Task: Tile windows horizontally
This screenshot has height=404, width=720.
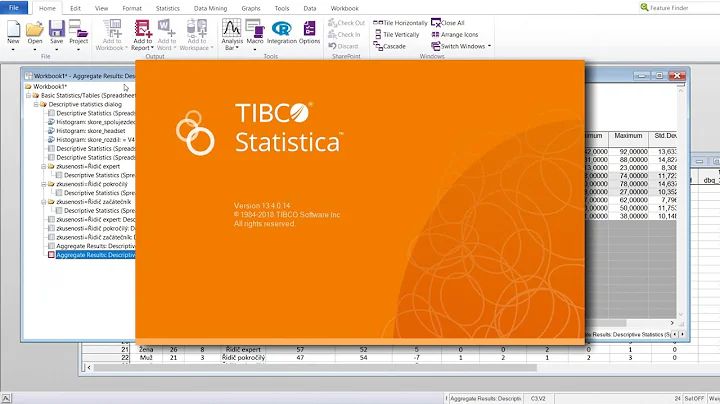Action: (x=400, y=22)
